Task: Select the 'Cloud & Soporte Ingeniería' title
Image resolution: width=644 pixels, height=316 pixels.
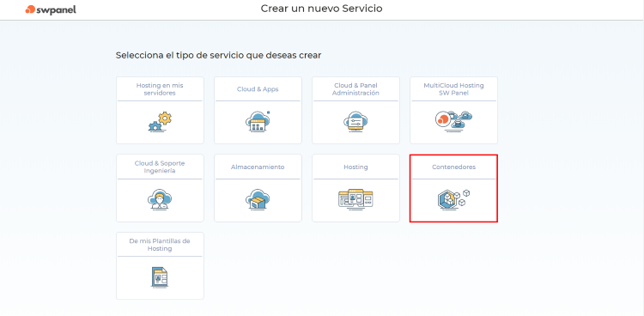Action: (x=160, y=167)
